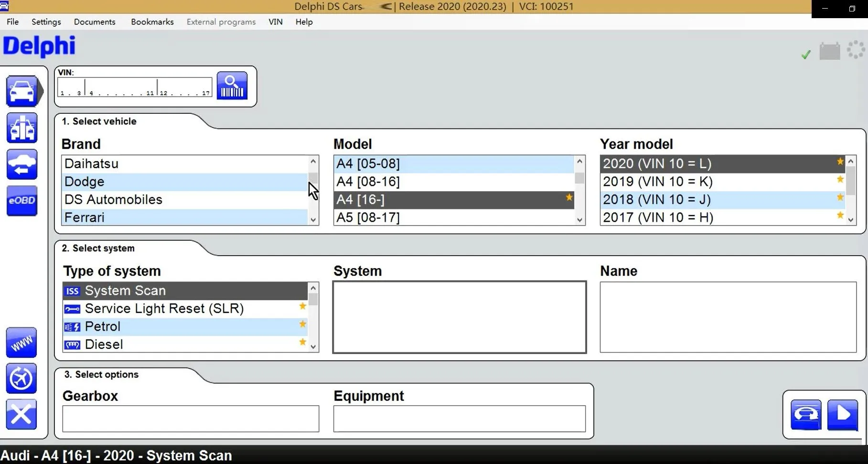Select Ferrari in Brand list
The image size is (868, 464).
(185, 217)
